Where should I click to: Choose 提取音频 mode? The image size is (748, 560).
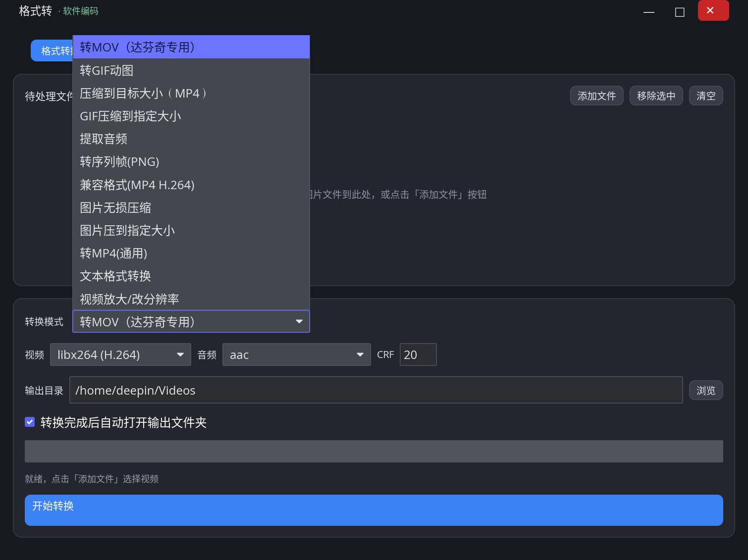(191, 139)
